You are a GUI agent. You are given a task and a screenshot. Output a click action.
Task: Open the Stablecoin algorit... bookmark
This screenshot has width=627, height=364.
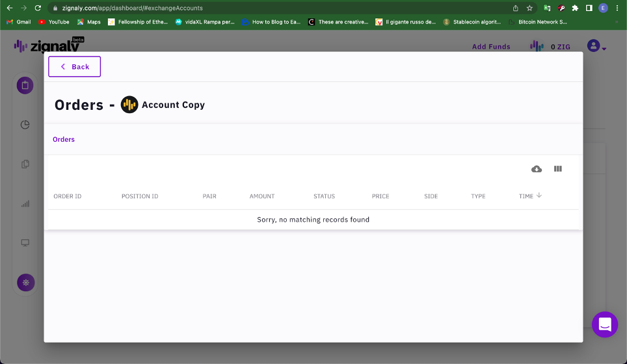click(x=472, y=22)
